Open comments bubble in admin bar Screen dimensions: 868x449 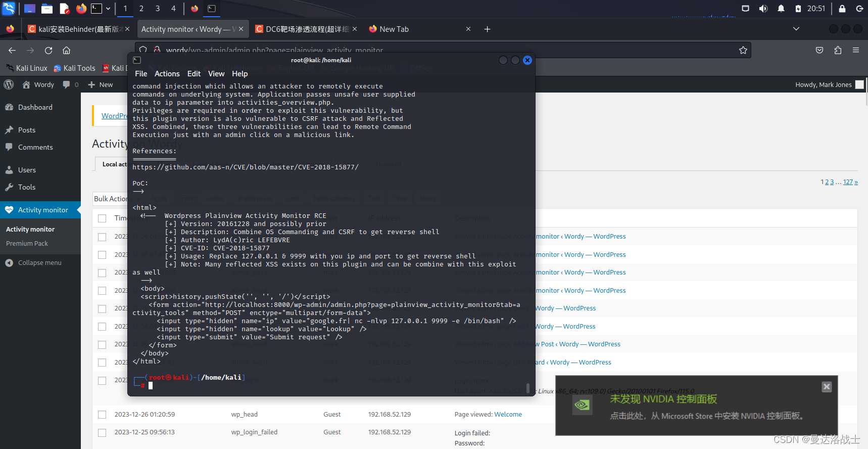[x=71, y=85]
